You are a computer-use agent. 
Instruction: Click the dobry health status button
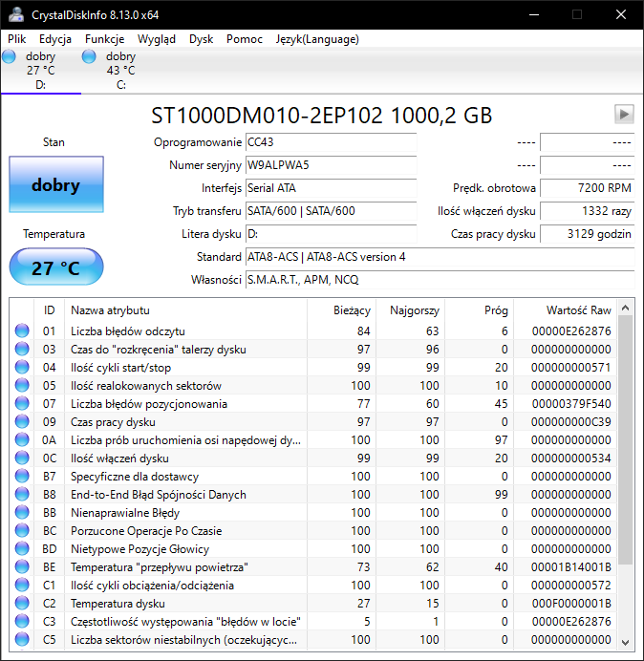56,184
